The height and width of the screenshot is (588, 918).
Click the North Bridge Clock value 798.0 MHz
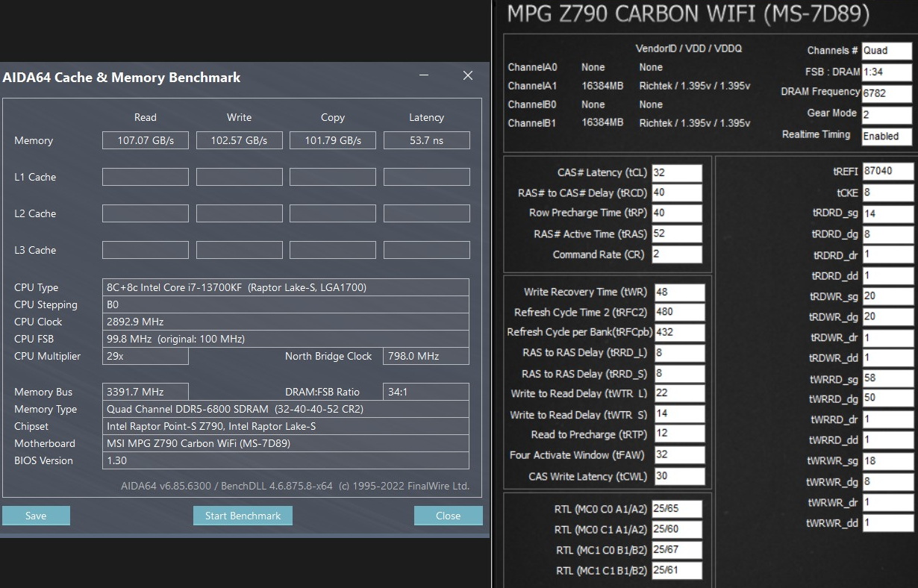[x=426, y=356]
